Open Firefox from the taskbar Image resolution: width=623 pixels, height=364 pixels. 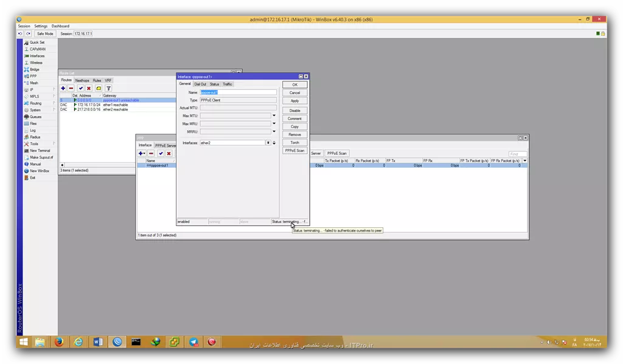point(59,342)
